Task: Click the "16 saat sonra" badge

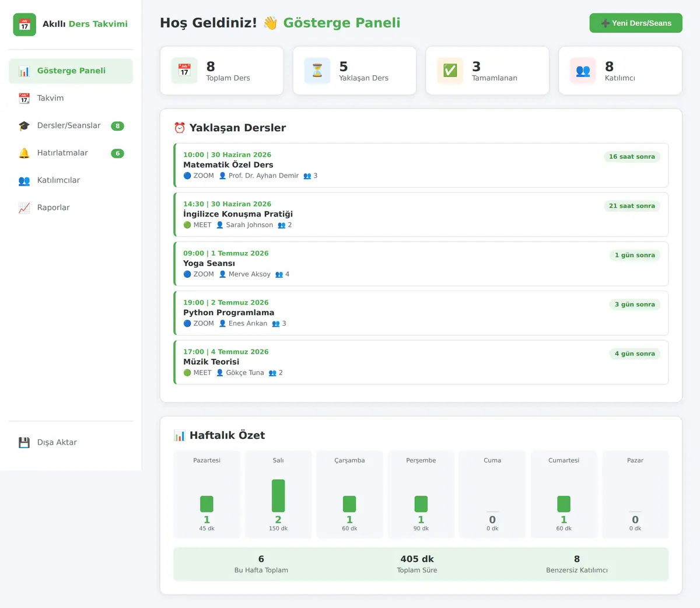Action: pos(632,157)
